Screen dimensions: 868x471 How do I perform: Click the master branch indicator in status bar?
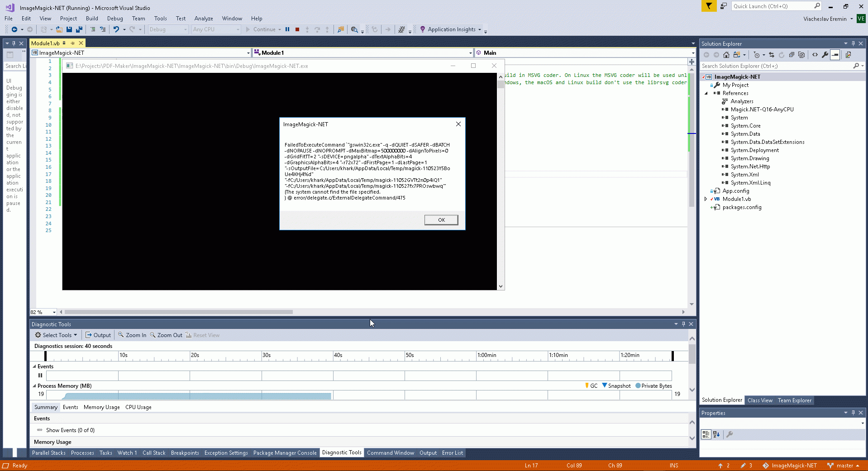[844, 466]
